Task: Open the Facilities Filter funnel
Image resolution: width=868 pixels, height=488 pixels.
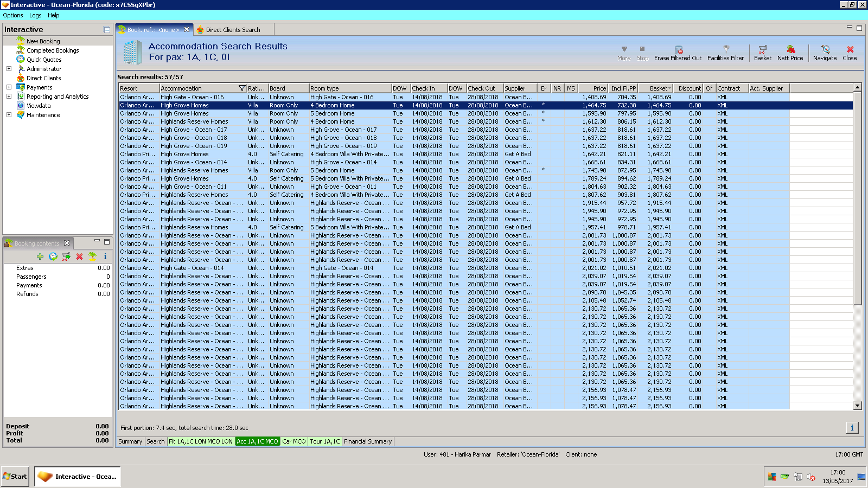Action: (x=726, y=49)
